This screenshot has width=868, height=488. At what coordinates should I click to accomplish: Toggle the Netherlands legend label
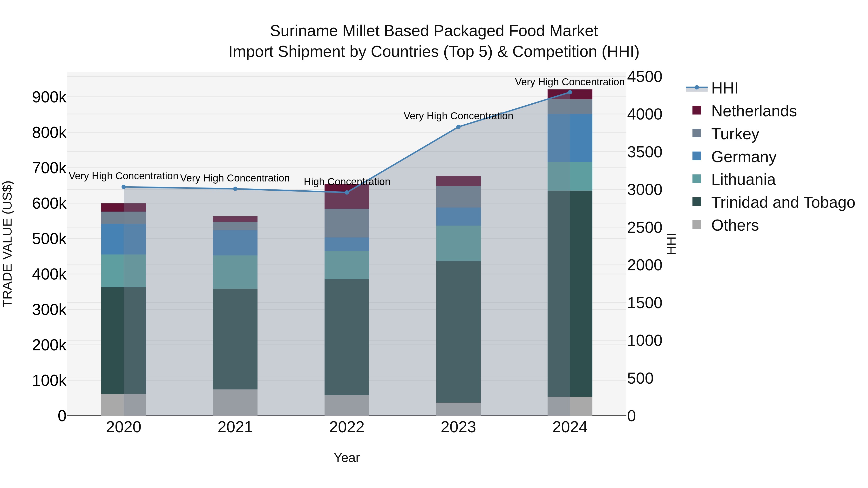pos(754,111)
